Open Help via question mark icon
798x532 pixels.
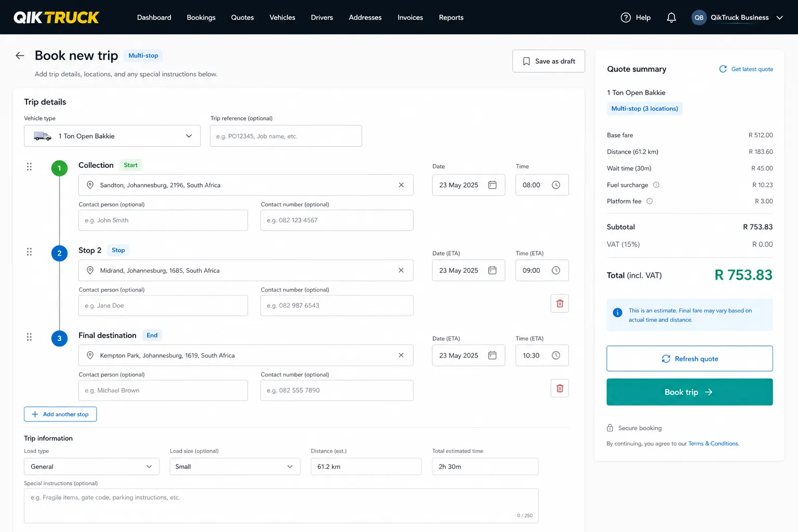pyautogui.click(x=626, y=18)
